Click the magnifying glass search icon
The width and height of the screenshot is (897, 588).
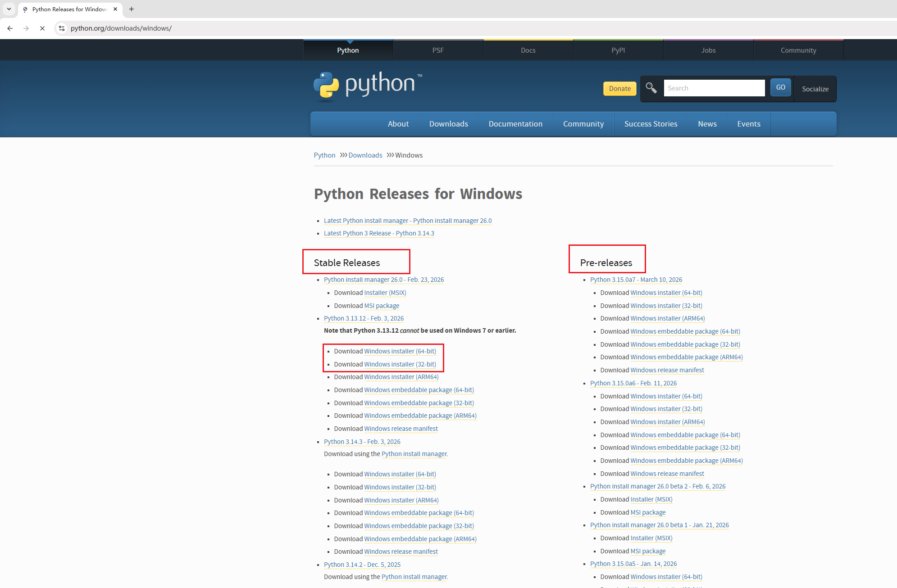point(651,88)
